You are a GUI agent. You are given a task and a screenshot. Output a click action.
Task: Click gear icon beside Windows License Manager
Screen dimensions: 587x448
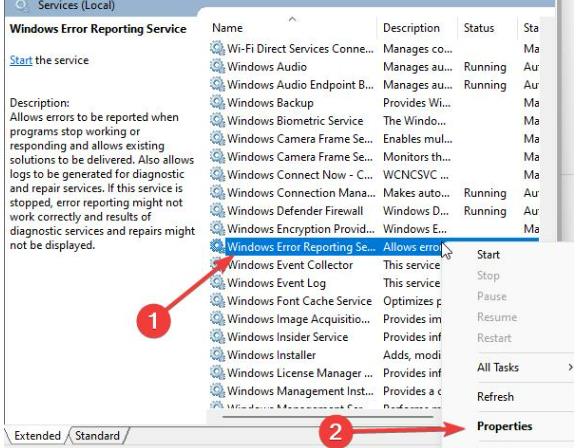tap(217, 372)
